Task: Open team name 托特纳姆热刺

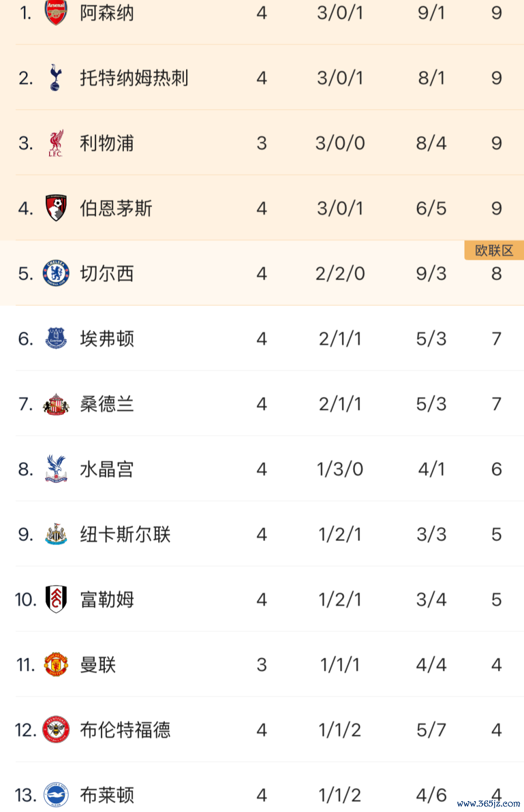Action: click(134, 77)
